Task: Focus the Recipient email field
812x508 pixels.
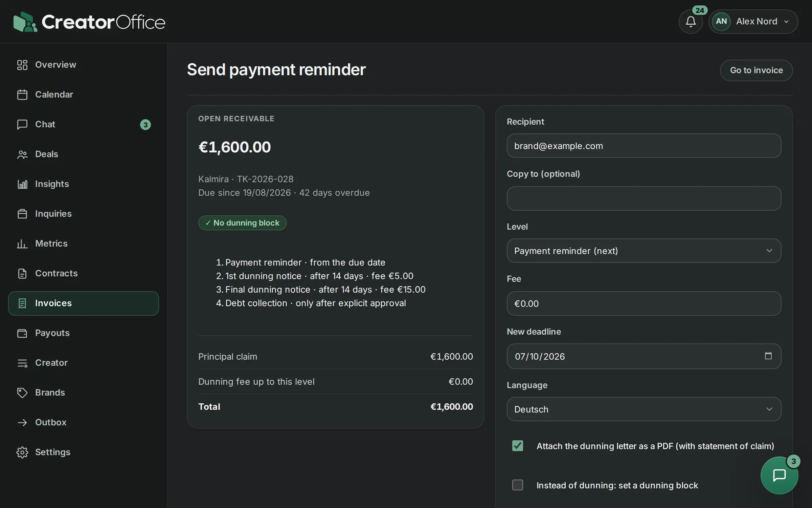Action: point(644,146)
